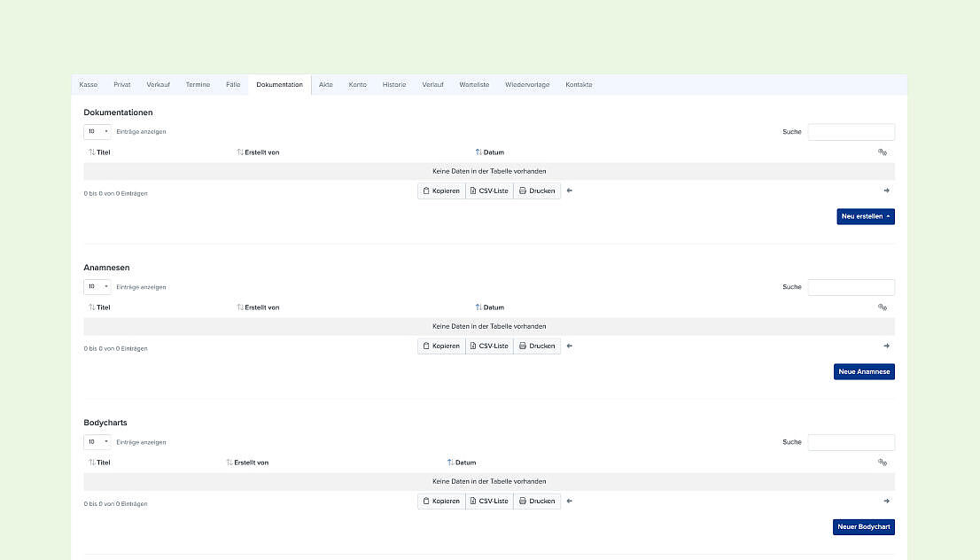Open the Termine tab
The height and width of the screenshot is (560, 980).
click(x=198, y=84)
